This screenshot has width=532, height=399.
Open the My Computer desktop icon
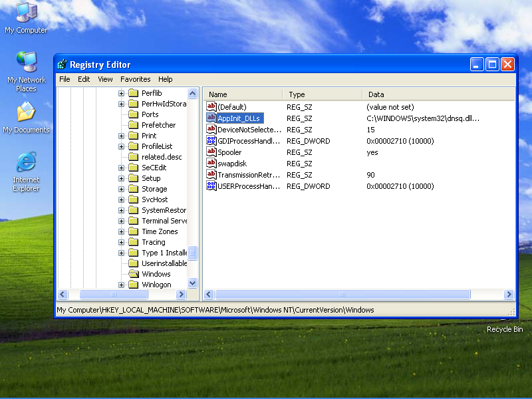coord(26,18)
